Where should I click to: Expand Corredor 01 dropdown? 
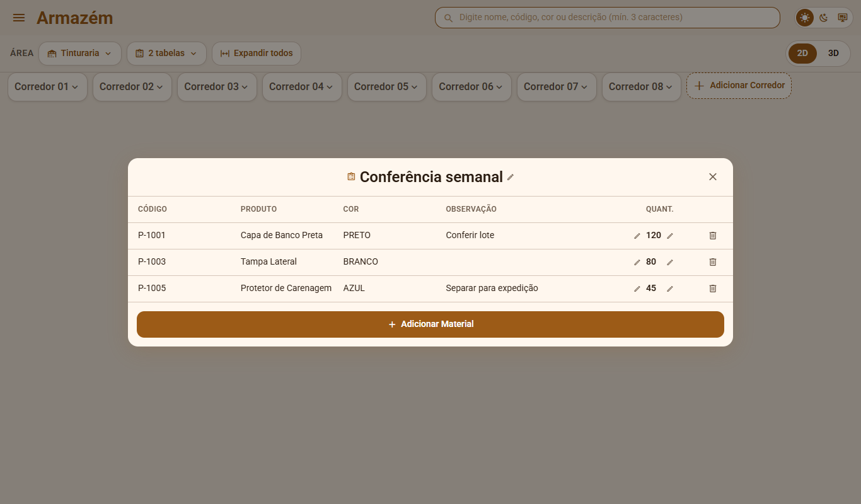[47, 87]
